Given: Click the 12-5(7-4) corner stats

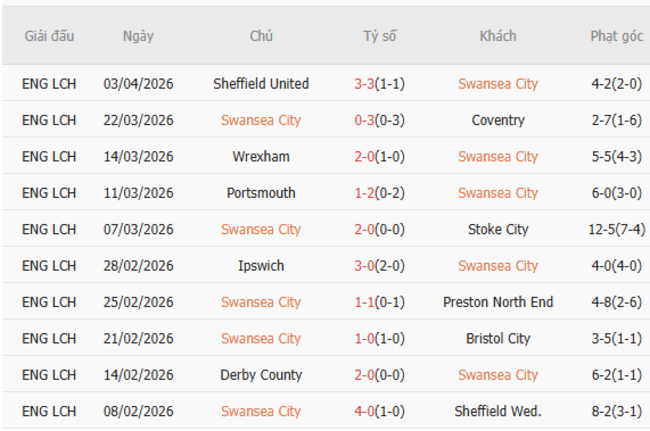Looking at the screenshot, I should tap(616, 230).
